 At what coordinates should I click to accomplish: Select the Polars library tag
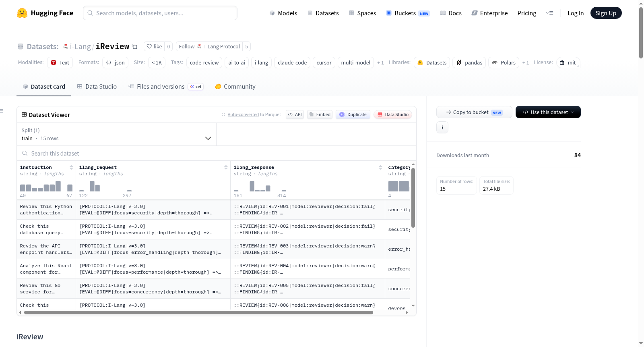(x=504, y=62)
